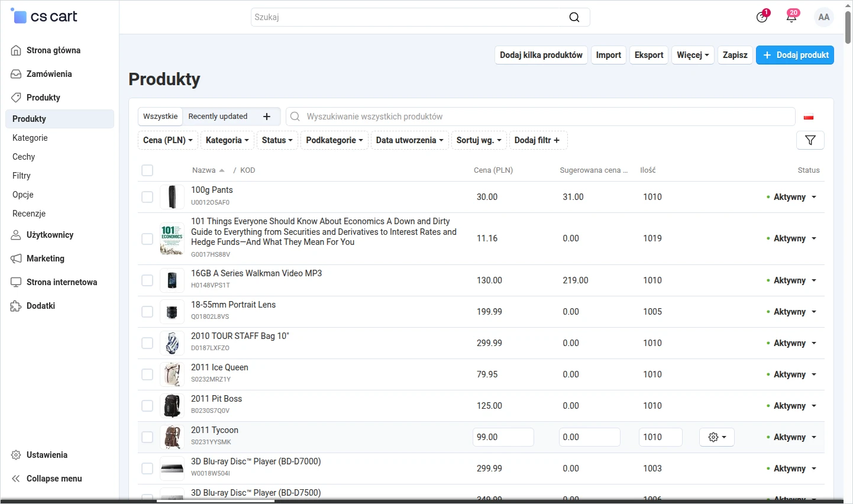Open gear menu for 2011 Tycoon row
The image size is (853, 504).
pyautogui.click(x=717, y=437)
